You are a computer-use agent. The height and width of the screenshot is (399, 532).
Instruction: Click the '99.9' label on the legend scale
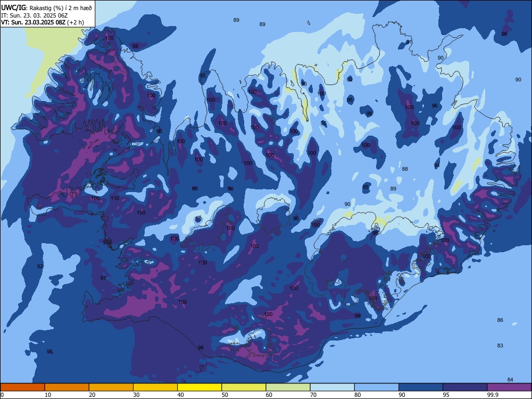point(493,395)
